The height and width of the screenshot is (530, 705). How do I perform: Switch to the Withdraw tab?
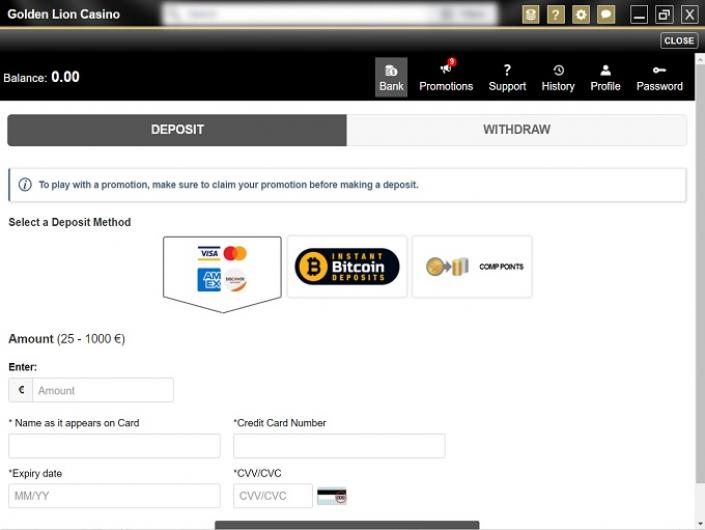tap(516, 130)
